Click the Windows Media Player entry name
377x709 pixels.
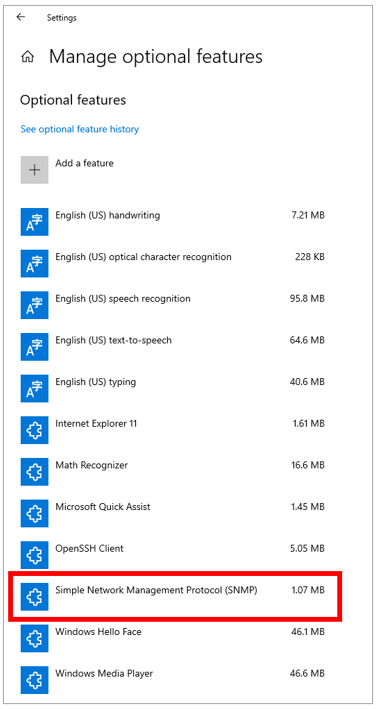click(104, 673)
